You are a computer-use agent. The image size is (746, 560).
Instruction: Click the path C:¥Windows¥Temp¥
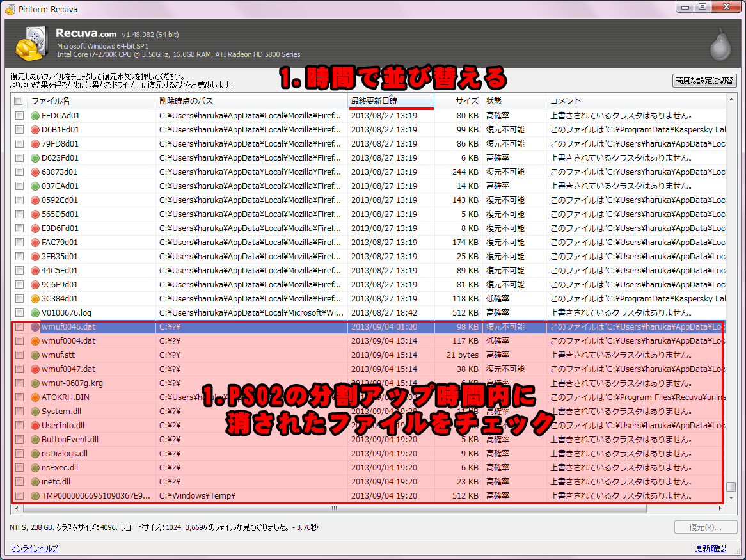coord(198,496)
